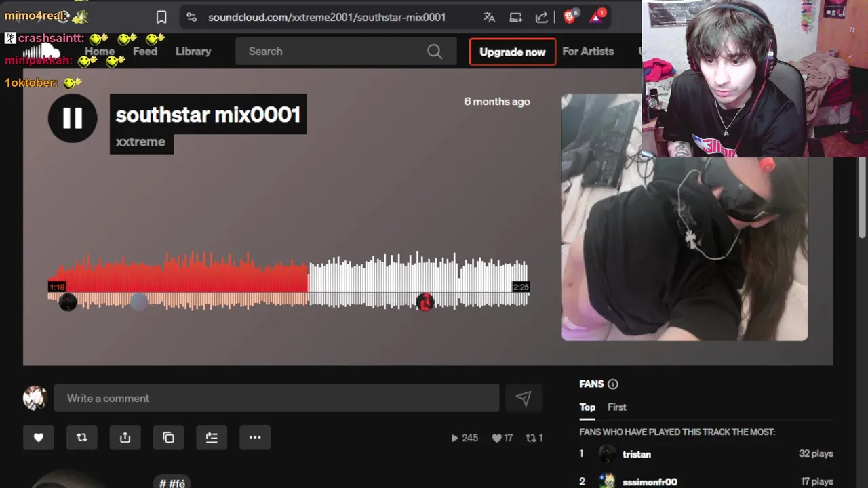Image resolution: width=868 pixels, height=488 pixels.
Task: Copy link with the copy icon
Action: tap(169, 438)
